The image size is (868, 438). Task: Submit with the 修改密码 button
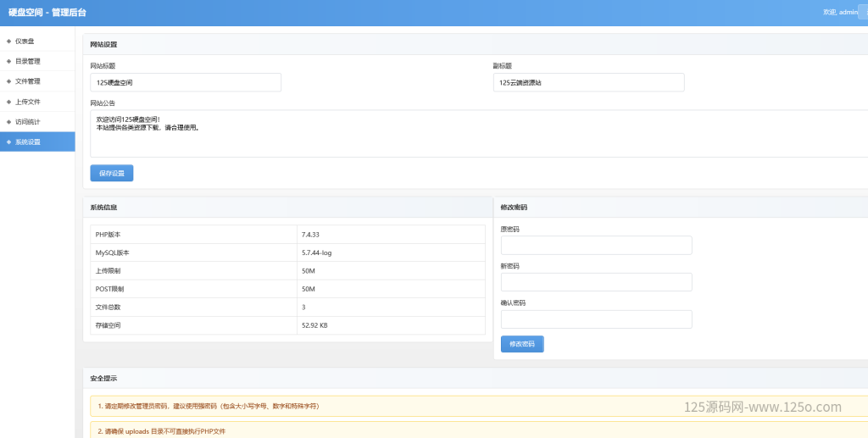point(522,344)
